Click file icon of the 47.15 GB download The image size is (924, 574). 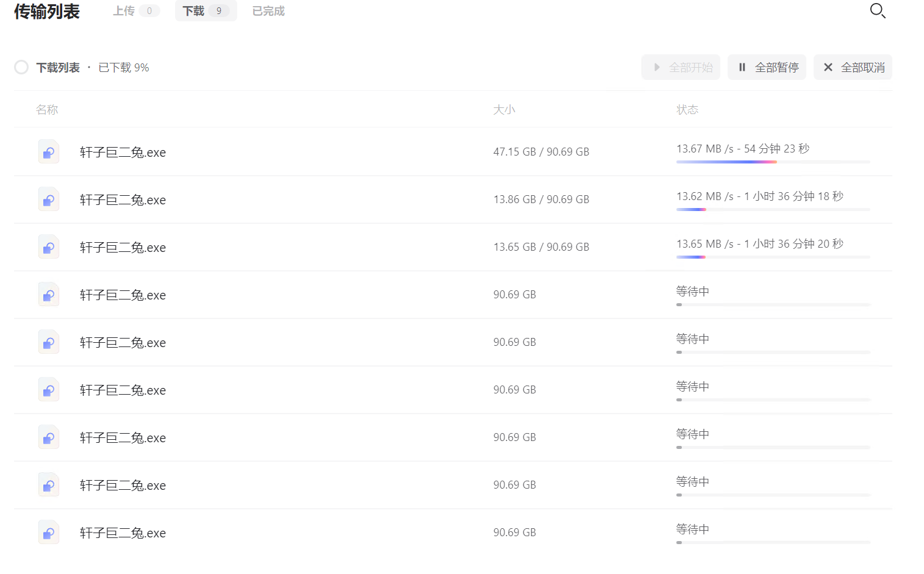[49, 152]
